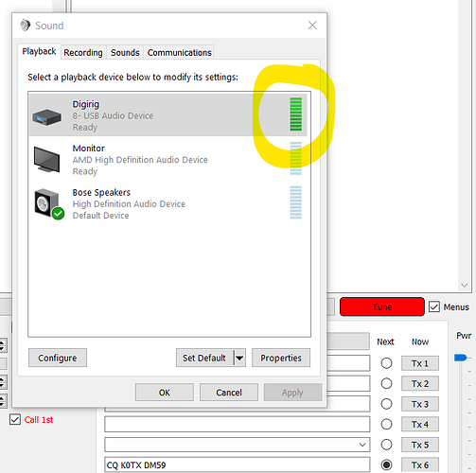Image resolution: width=476 pixels, height=473 pixels.
Task: Open device Properties
Action: click(x=281, y=358)
